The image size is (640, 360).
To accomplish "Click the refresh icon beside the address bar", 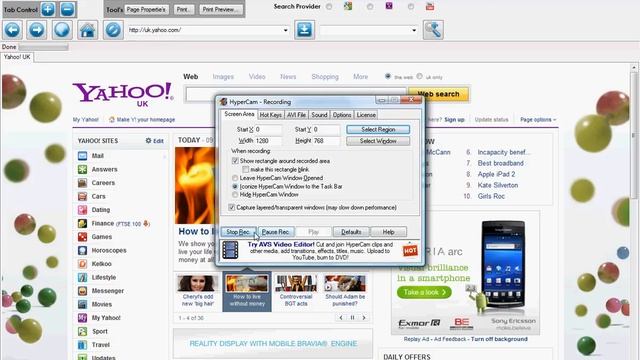I will (113, 30).
